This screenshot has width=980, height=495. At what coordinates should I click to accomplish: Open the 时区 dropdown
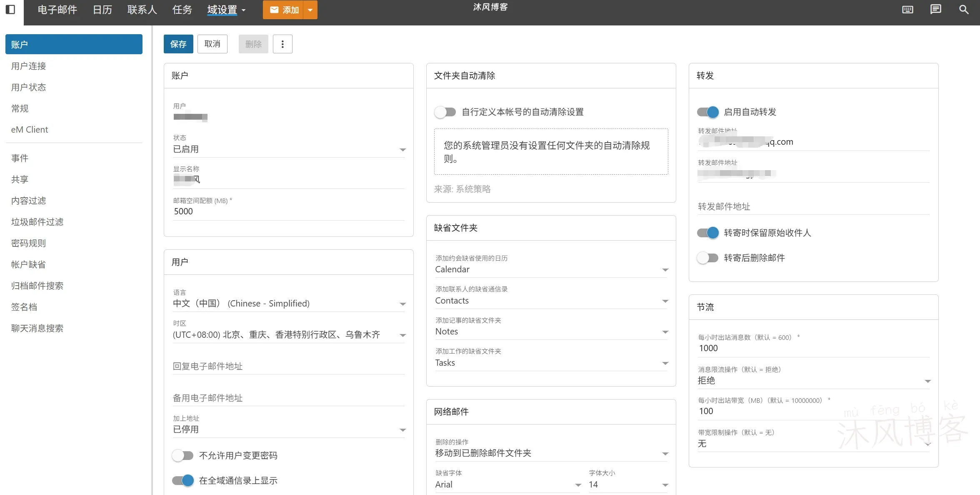tap(289, 335)
